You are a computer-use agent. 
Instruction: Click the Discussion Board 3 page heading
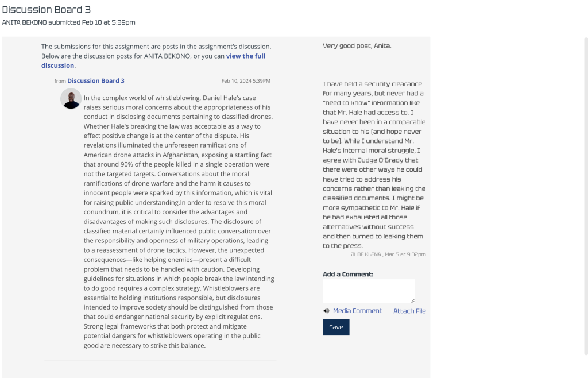pos(47,10)
